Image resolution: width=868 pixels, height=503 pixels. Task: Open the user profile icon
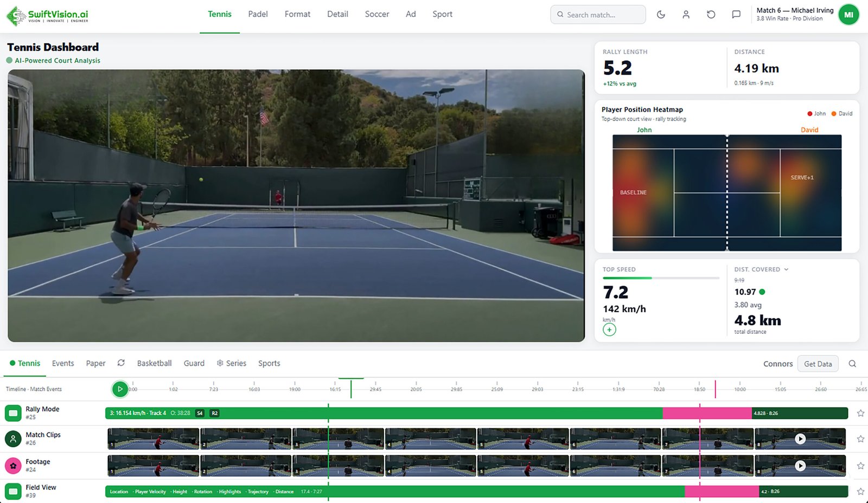click(686, 15)
